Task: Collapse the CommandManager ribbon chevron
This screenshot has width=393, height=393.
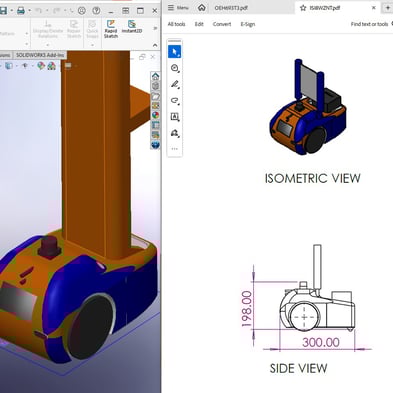Action: point(155,45)
